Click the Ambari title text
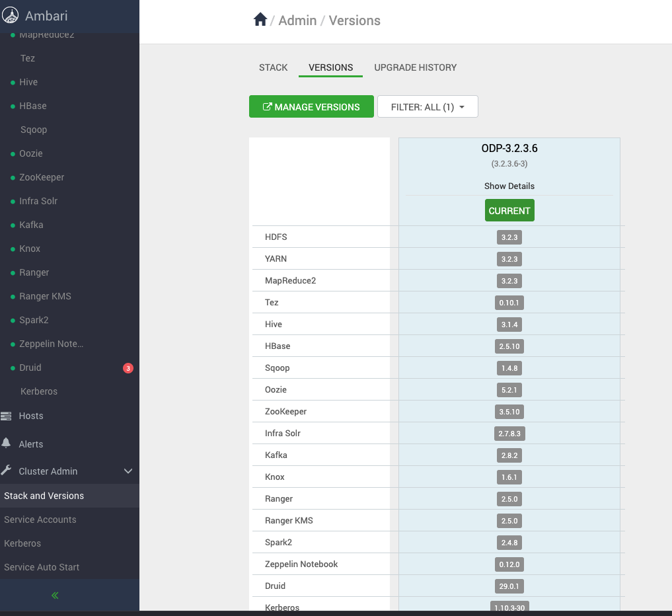 pos(46,16)
